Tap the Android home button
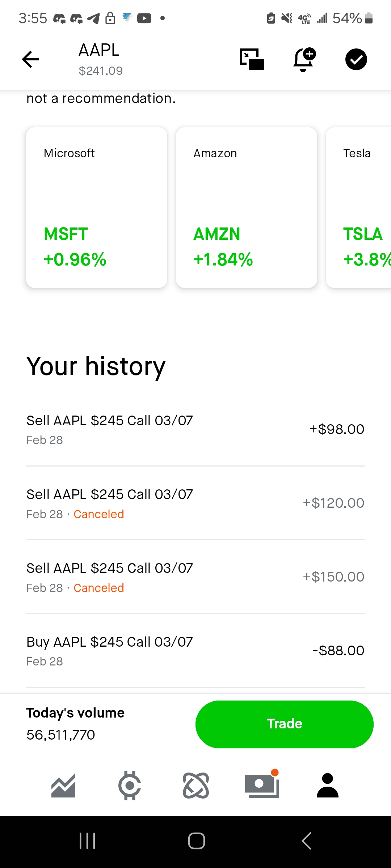Viewport: 391px width, 868px height. [x=196, y=841]
